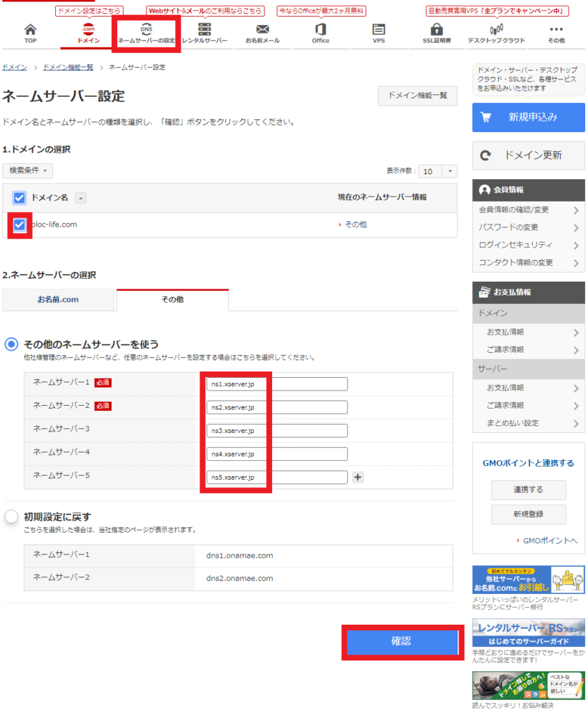Click dns1.onamae.com default nameserver text

point(239,556)
